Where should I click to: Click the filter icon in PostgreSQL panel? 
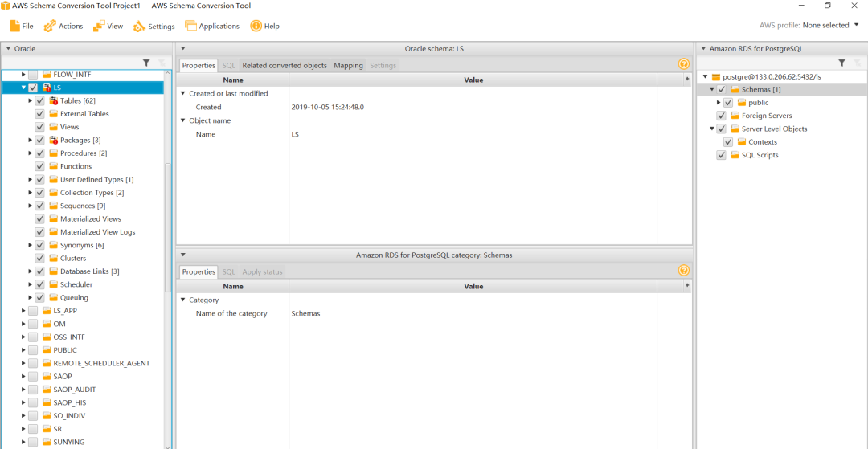[841, 63]
